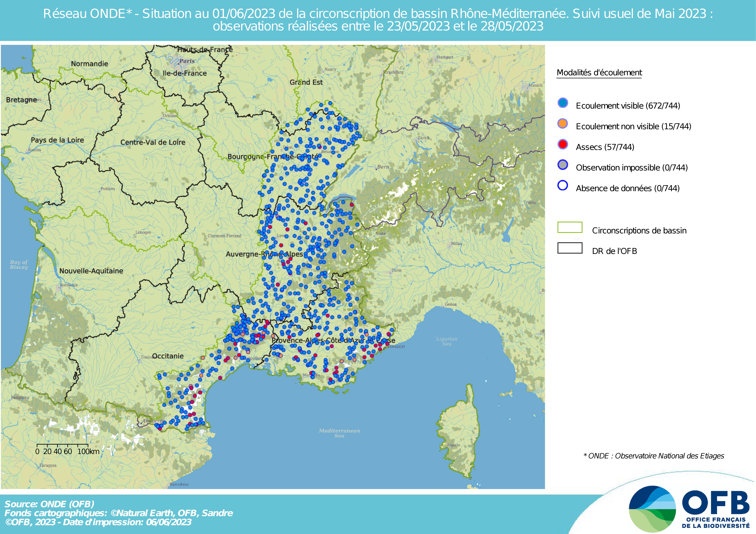Screen dimensions: 756x534
Task: Click the black 'DR de l'OFB' legend box
Action: tap(570, 248)
